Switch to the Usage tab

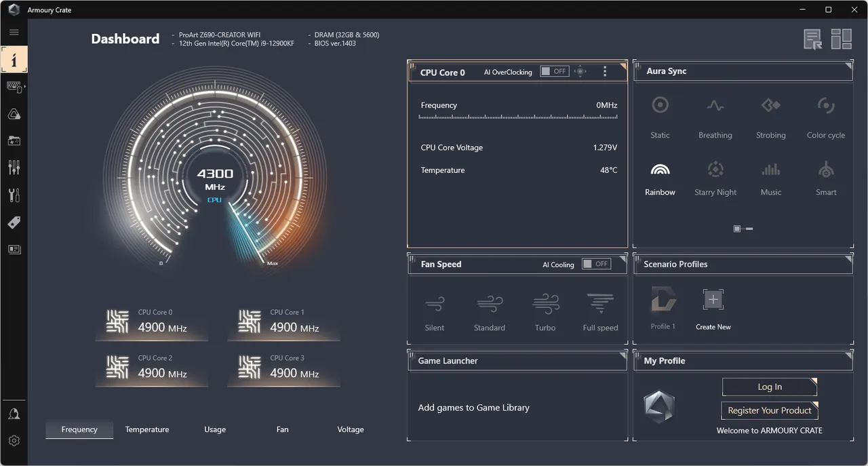point(215,429)
